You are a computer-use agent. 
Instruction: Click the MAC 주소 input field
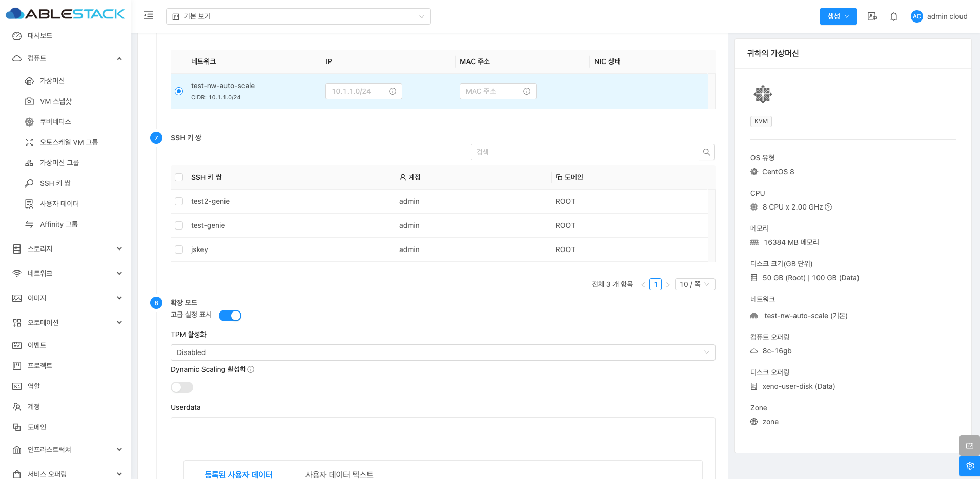(492, 91)
